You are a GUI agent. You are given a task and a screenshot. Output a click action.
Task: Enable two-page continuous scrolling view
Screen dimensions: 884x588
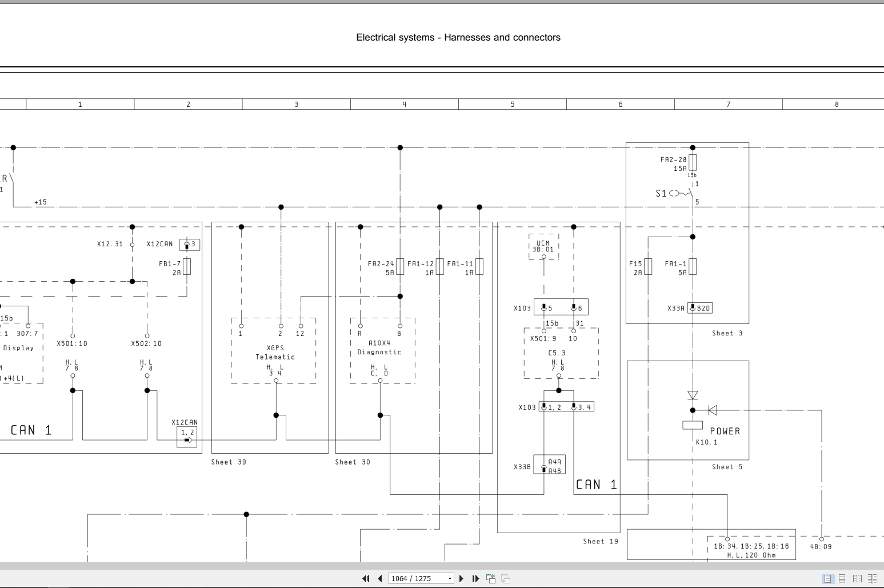coord(872,579)
